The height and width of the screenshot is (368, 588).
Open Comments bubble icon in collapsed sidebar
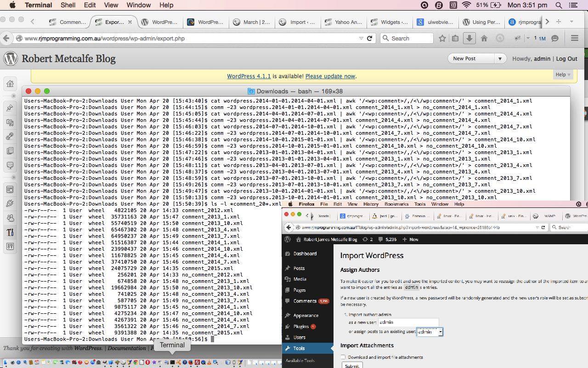tap(10, 165)
